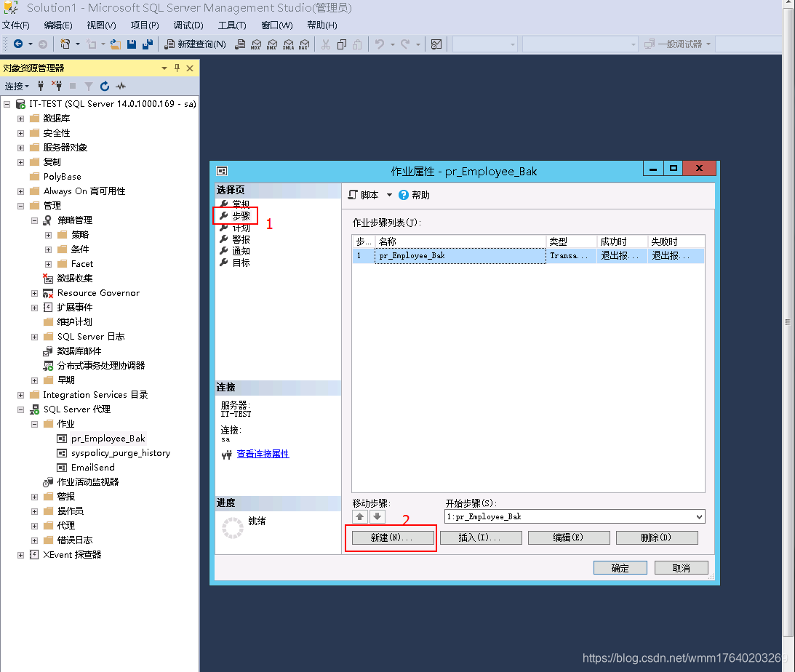
Task: Filter objects in Object Explorer
Action: (x=89, y=86)
